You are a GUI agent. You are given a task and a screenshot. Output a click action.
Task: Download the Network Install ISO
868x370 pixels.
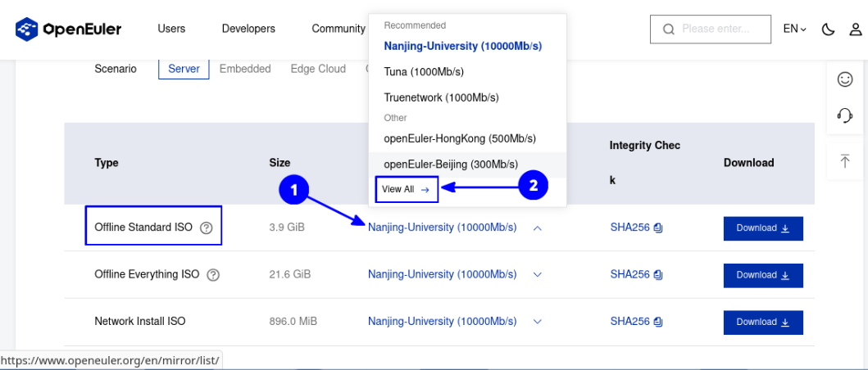point(763,323)
